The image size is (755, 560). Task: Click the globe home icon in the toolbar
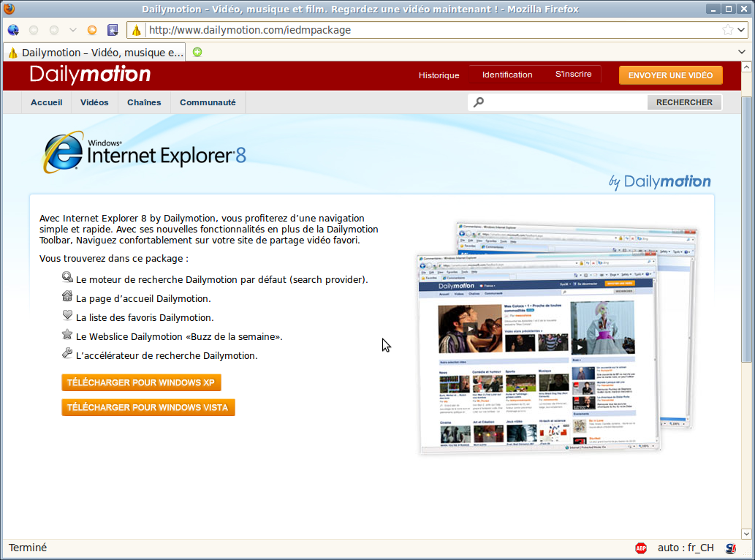13,30
